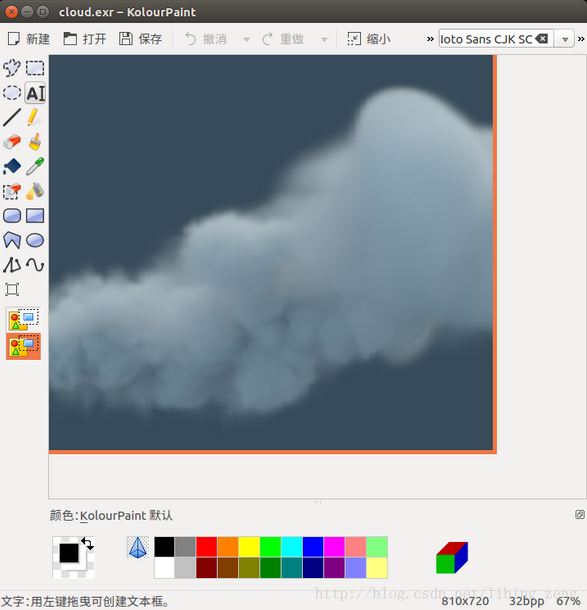The width and height of the screenshot is (587, 610).
Task: Zoom out with 缩小 button
Action: click(x=369, y=39)
